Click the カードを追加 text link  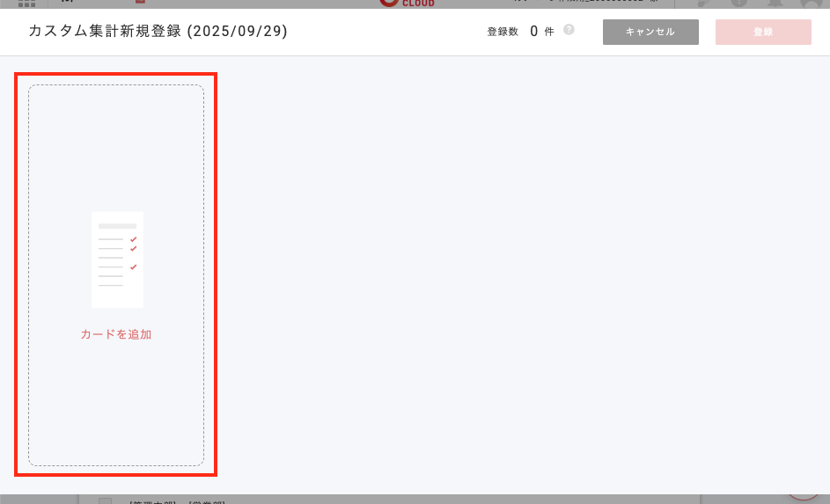click(x=116, y=334)
